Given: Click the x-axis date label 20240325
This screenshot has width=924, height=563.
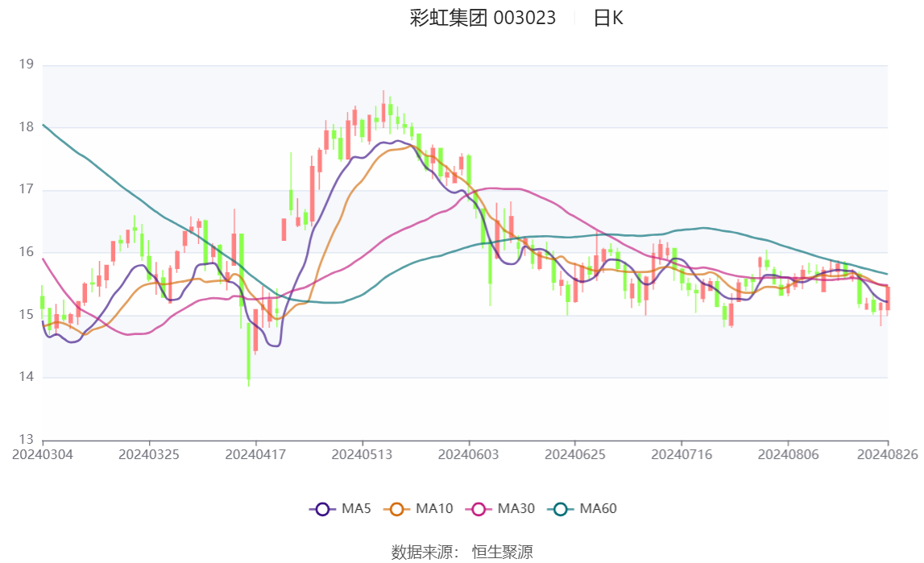Looking at the screenshot, I should click(x=149, y=454).
